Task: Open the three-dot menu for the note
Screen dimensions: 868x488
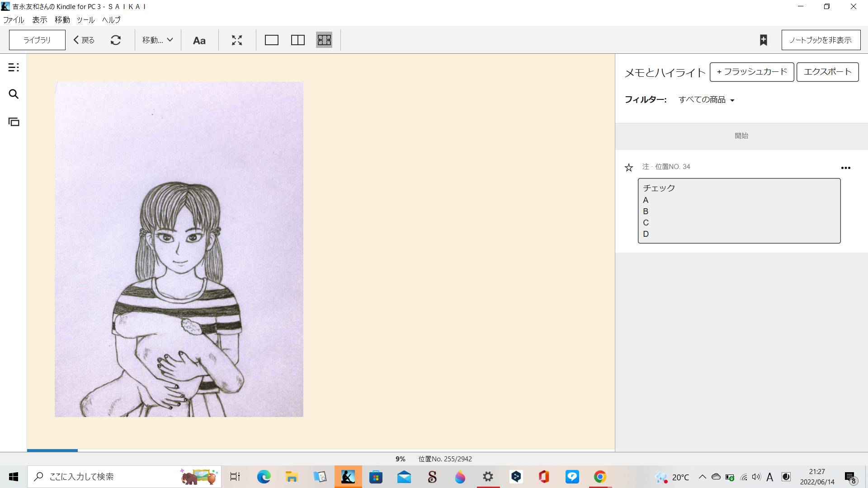Action: tap(845, 168)
